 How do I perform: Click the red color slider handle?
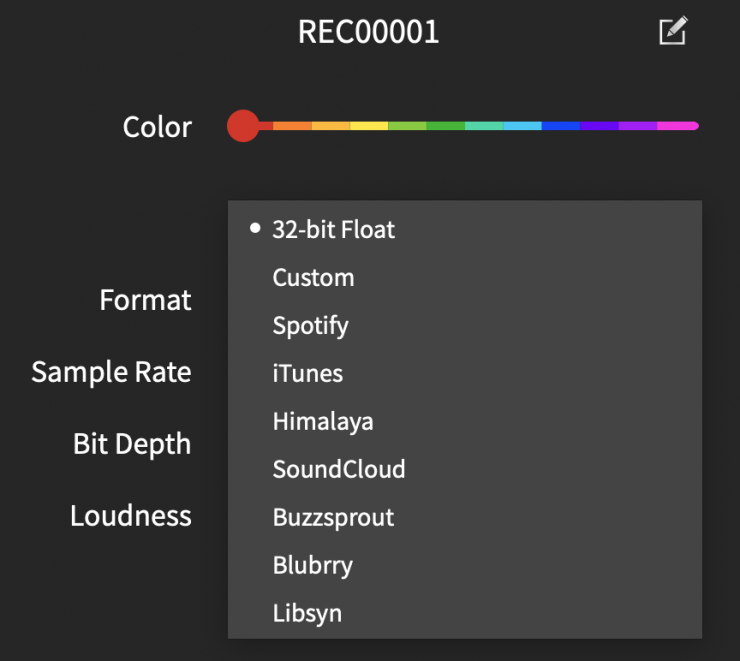(x=243, y=127)
